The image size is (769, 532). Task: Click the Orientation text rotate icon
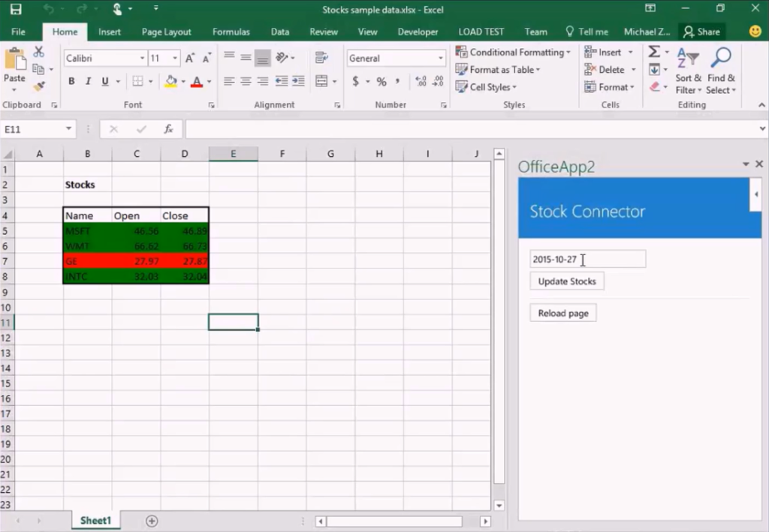282,58
